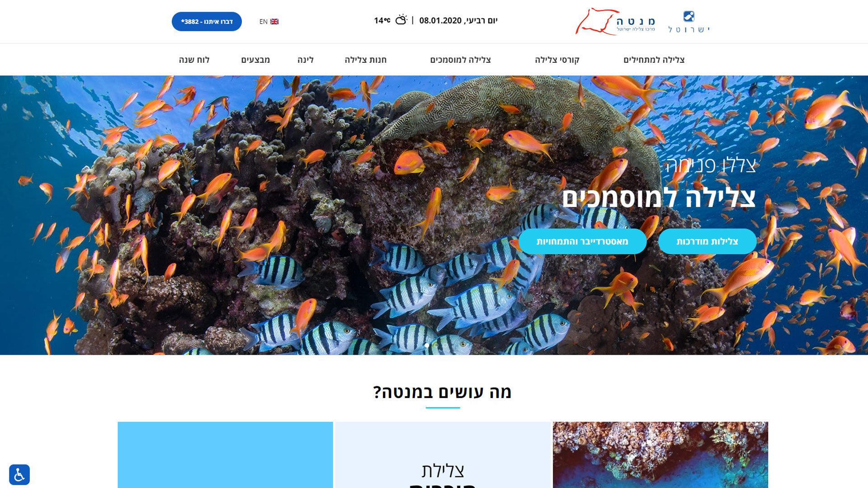Open the accessibility wheelchair icon menu
The image size is (868, 488).
(x=19, y=474)
